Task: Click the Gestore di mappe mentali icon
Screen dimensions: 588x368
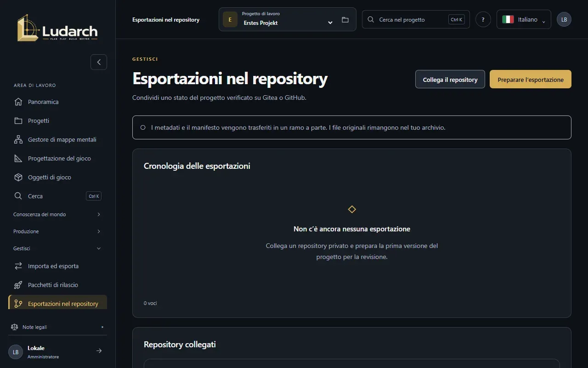Action: (18, 139)
